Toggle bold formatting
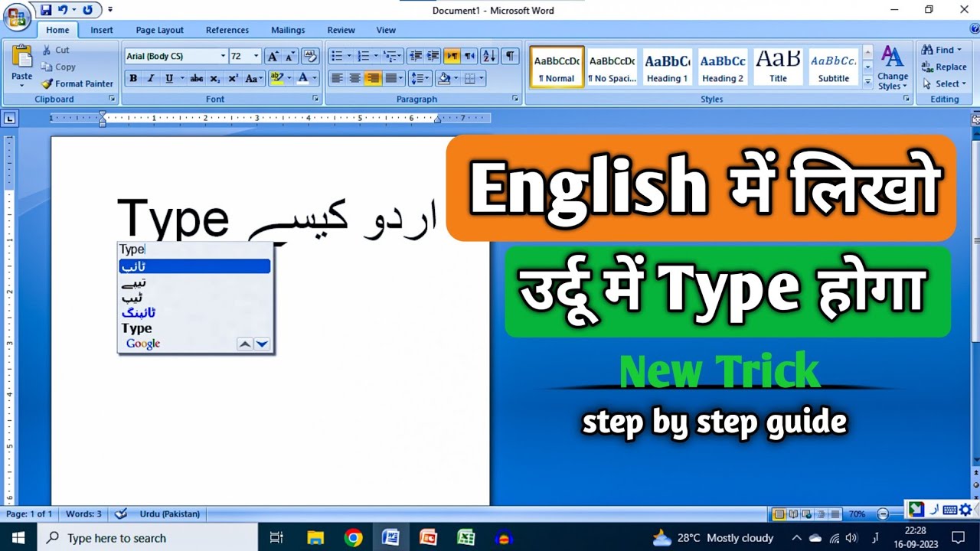Screen dimensions: 980x551 pyautogui.click(x=133, y=78)
